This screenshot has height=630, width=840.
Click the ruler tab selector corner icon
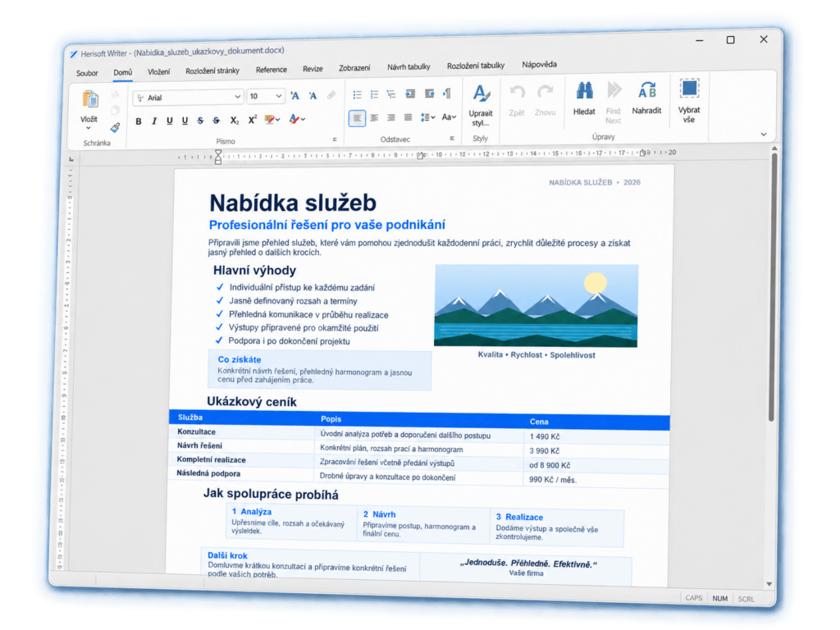tap(71, 159)
